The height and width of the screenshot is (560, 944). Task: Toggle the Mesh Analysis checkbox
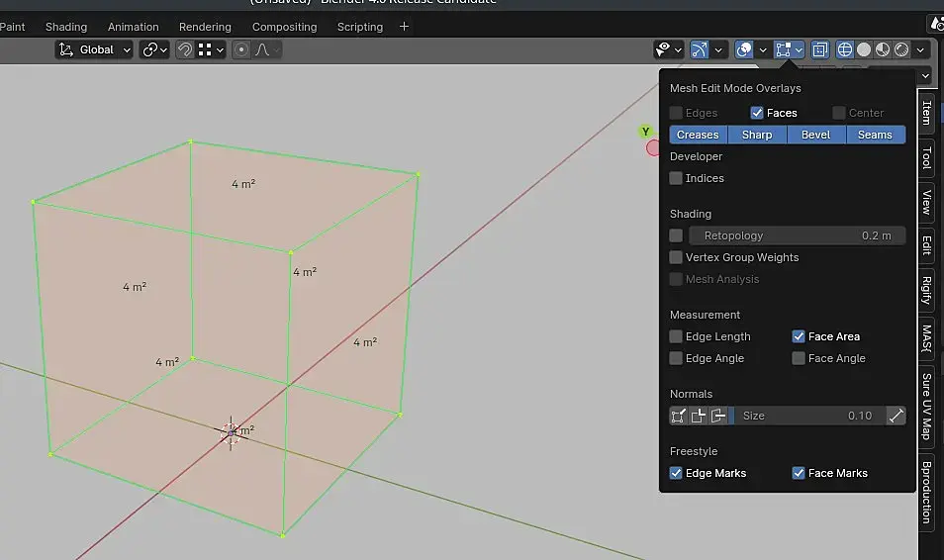pos(676,279)
